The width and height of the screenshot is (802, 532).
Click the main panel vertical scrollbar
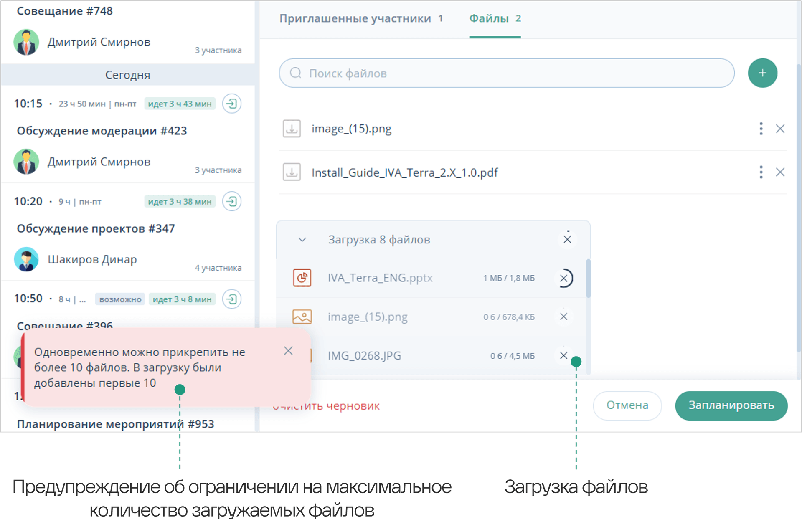pyautogui.click(x=799, y=209)
